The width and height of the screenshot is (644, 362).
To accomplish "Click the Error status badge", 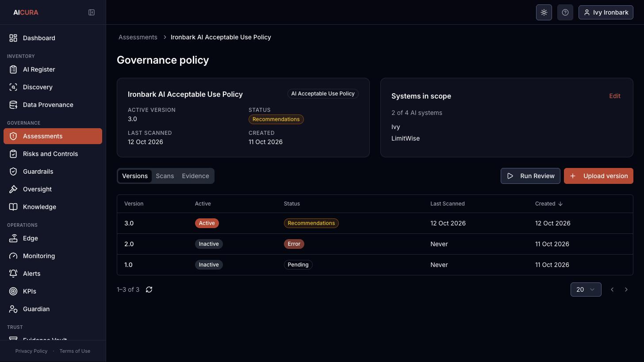I will [294, 244].
